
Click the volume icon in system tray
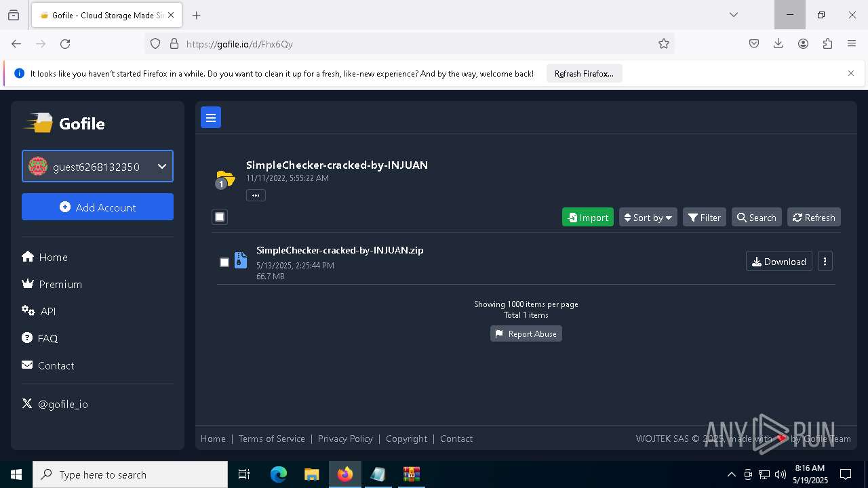click(781, 474)
